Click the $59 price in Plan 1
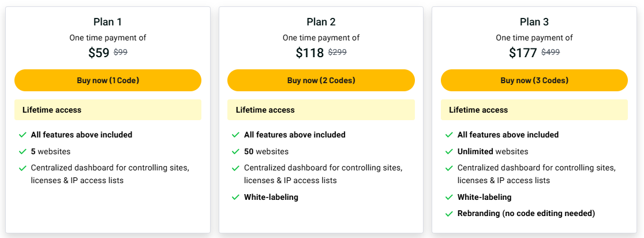This screenshot has height=238, width=644. tap(99, 53)
